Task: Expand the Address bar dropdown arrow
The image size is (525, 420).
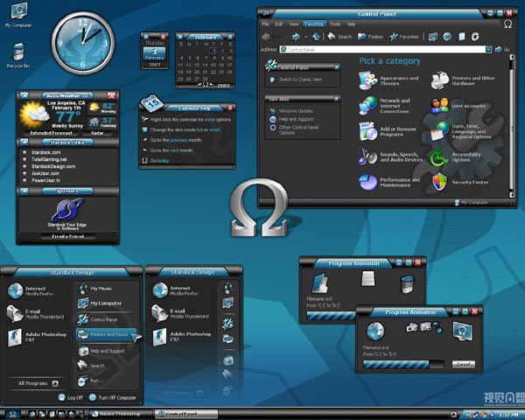Action: coord(488,50)
